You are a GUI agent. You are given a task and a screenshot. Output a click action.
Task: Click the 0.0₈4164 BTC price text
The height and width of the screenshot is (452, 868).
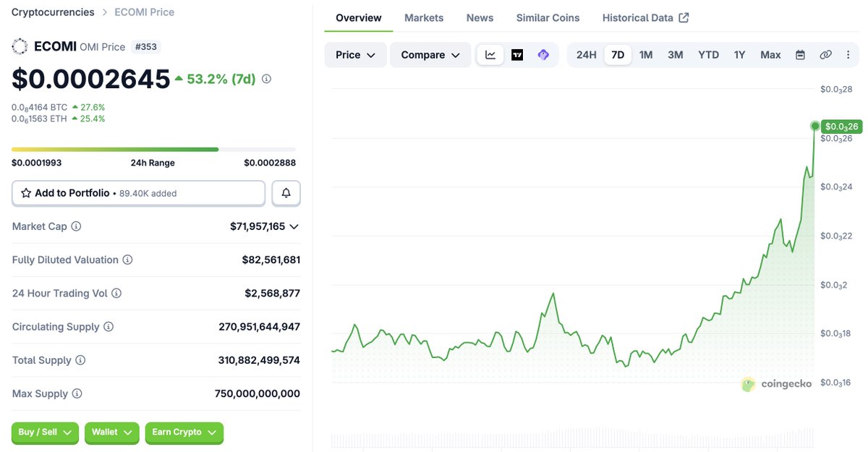39,107
